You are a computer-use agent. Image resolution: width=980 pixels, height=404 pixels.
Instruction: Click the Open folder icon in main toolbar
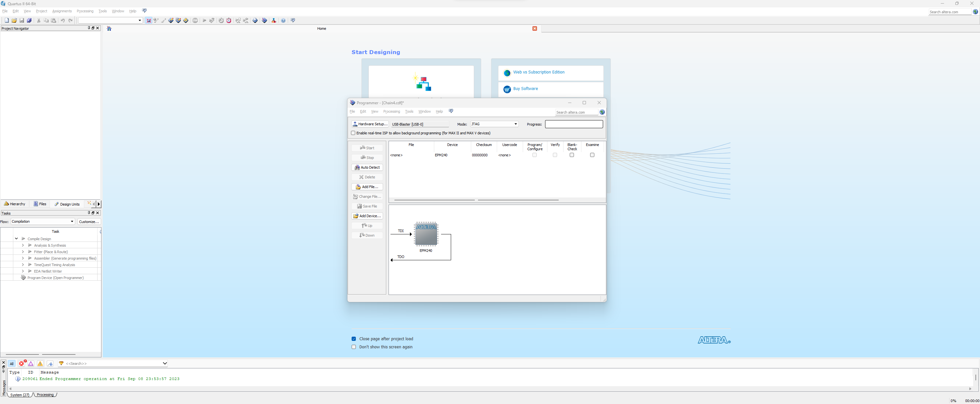pos(14,20)
